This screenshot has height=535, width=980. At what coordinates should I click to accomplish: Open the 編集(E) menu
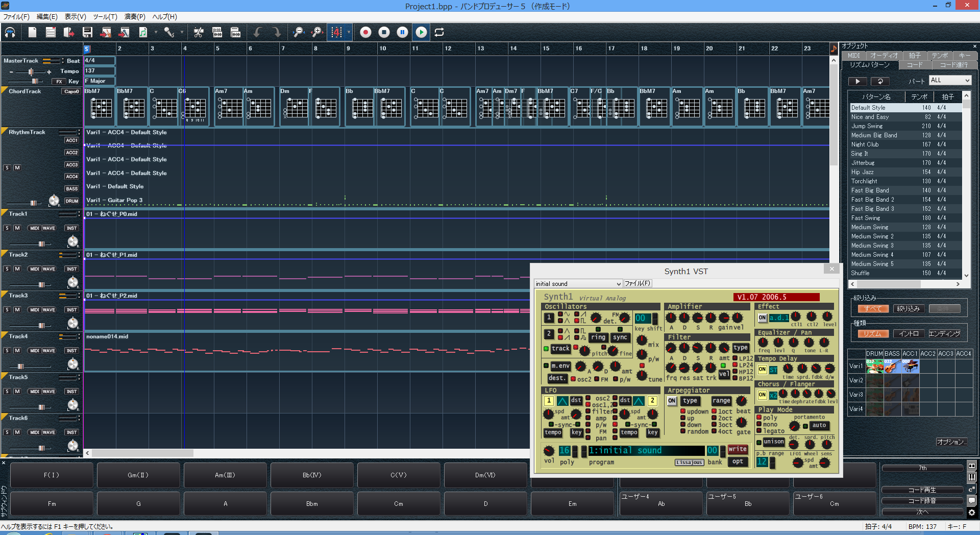[x=47, y=17]
